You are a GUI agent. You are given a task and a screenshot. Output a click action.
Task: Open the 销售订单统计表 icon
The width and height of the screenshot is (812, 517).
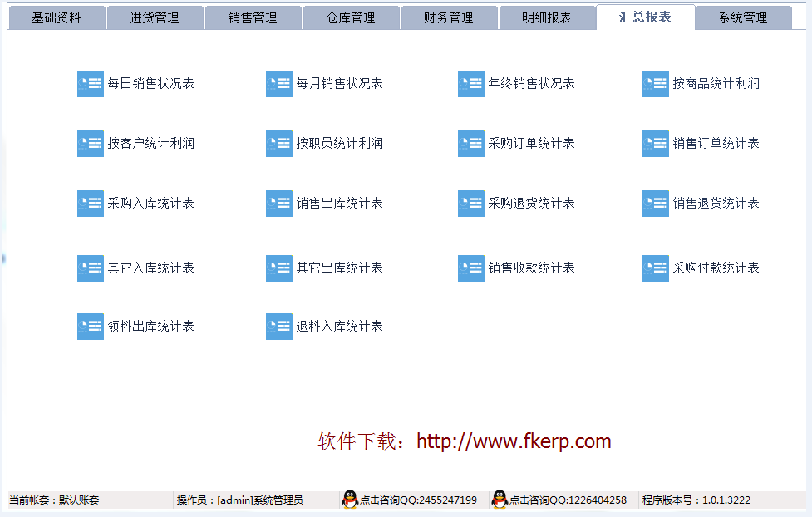[x=656, y=144]
